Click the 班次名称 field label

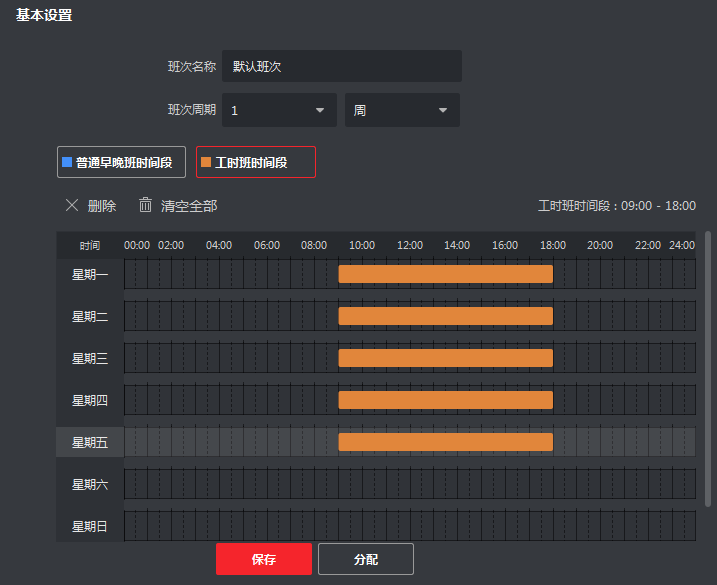(x=192, y=67)
